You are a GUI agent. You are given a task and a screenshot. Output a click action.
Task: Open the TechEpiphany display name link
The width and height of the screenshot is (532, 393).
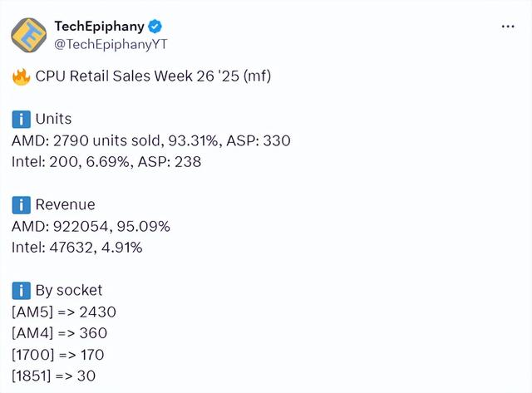[99, 27]
